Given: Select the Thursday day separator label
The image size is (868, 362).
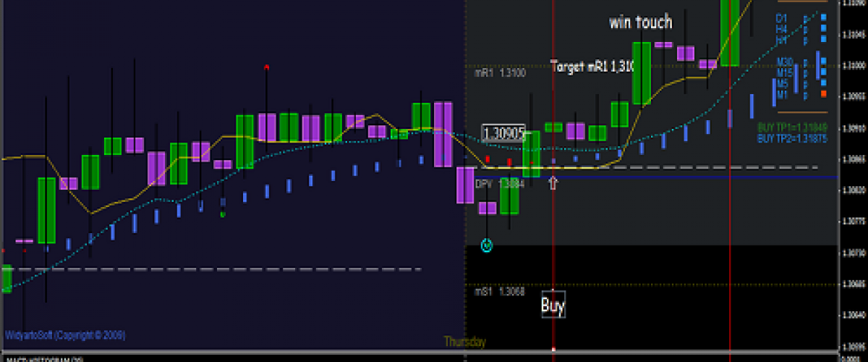Looking at the screenshot, I should (465, 342).
